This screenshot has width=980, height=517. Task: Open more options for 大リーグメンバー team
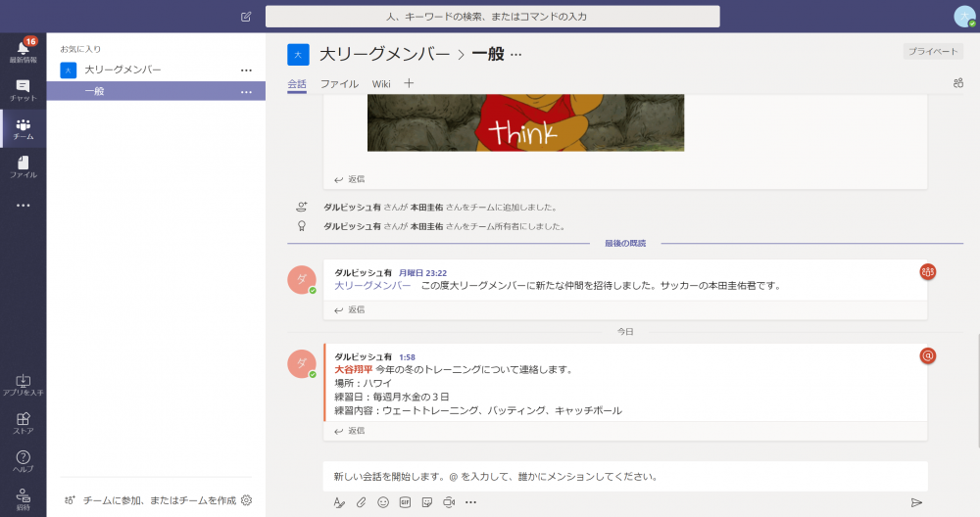coord(247,70)
